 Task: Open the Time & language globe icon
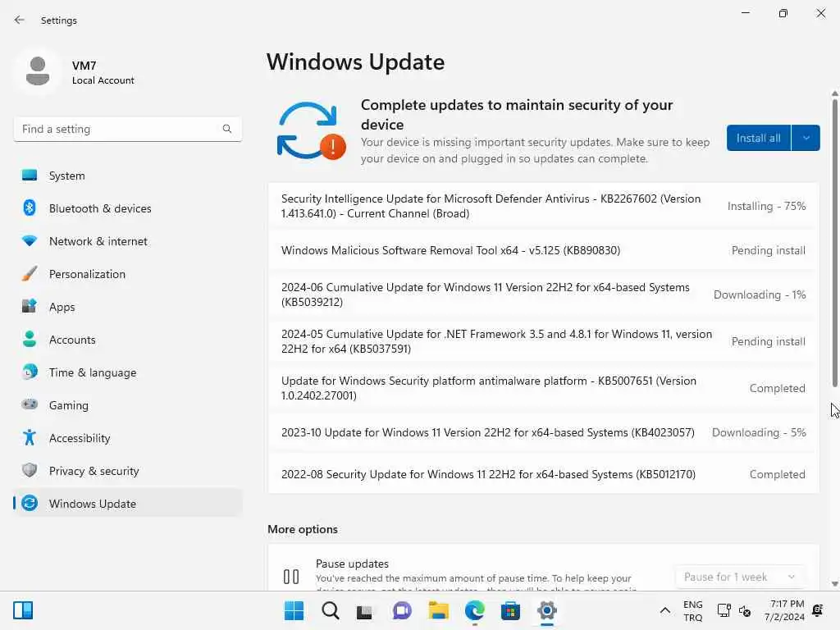point(30,372)
